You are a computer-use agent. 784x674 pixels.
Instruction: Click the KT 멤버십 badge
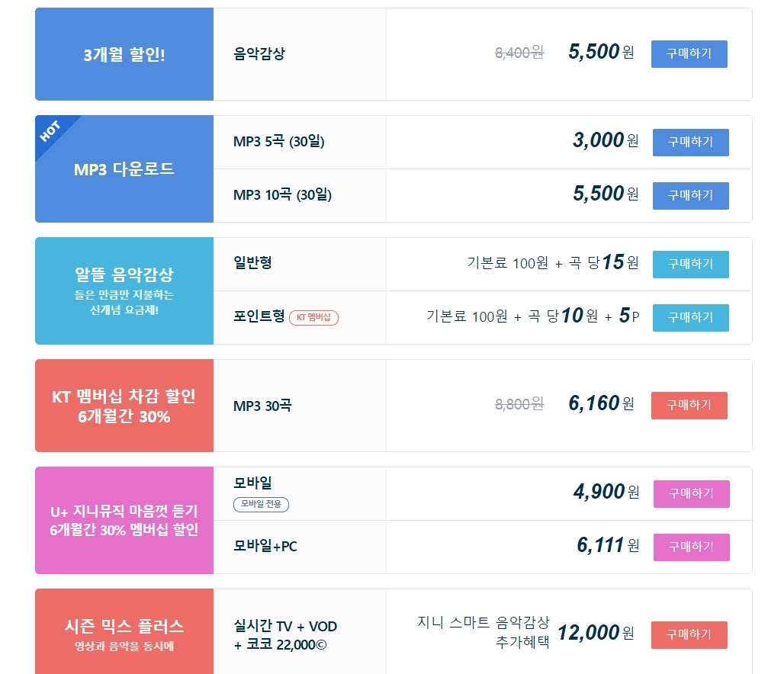313,317
